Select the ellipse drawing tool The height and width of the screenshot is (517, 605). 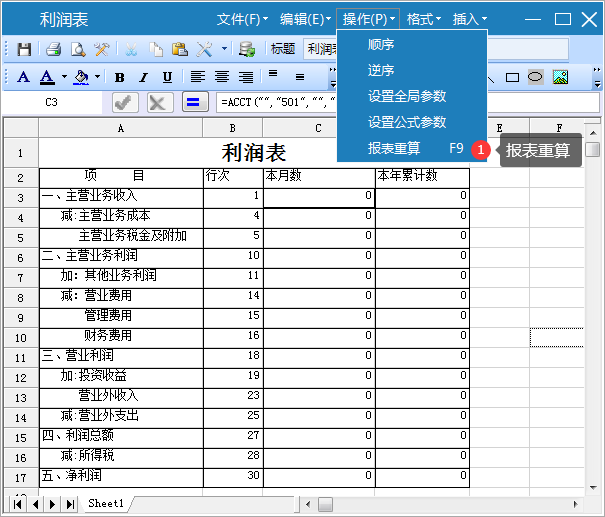pyautogui.click(x=536, y=77)
